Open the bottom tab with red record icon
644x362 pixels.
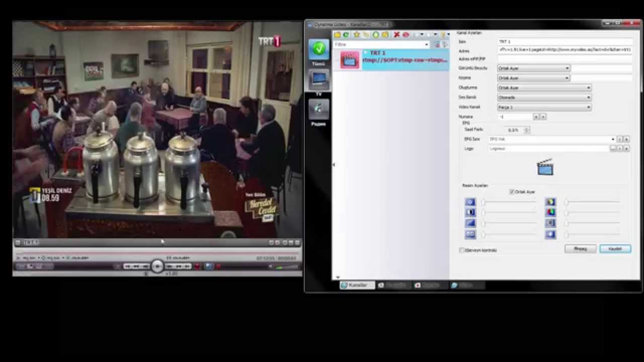tap(430, 285)
